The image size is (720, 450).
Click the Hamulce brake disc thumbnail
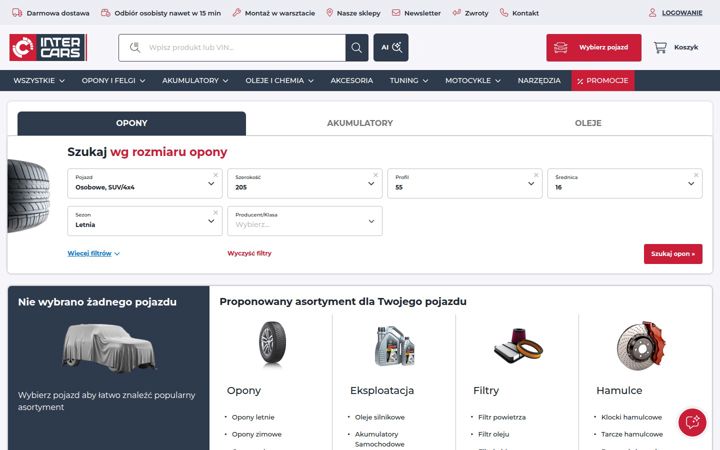(641, 345)
